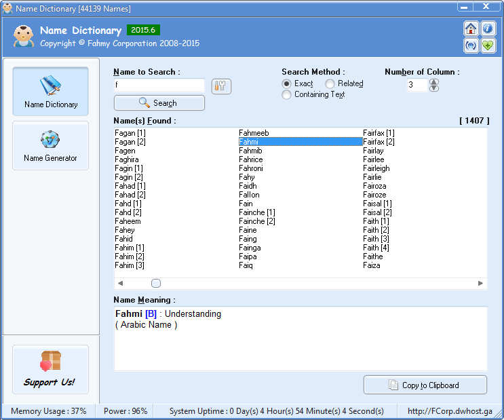
Task: Select the name Faisal [2]
Action: click(377, 212)
